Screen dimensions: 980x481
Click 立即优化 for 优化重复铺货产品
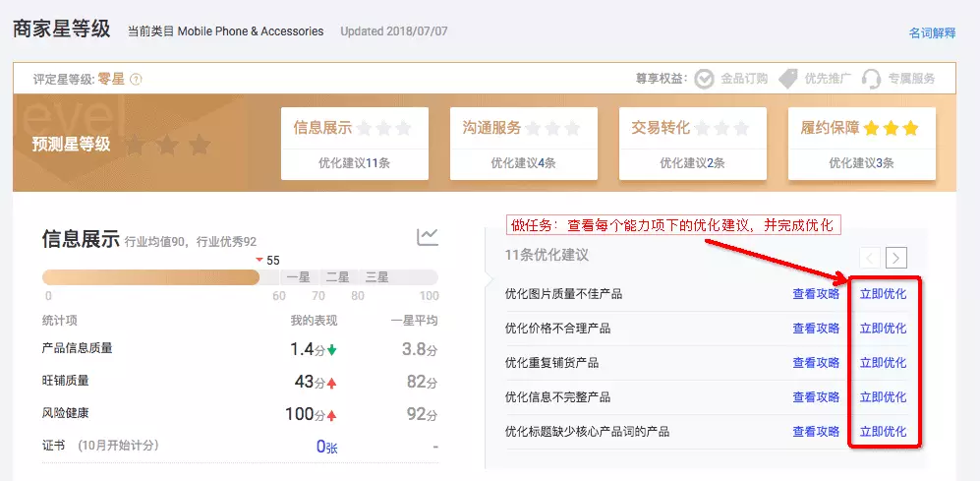point(883,362)
